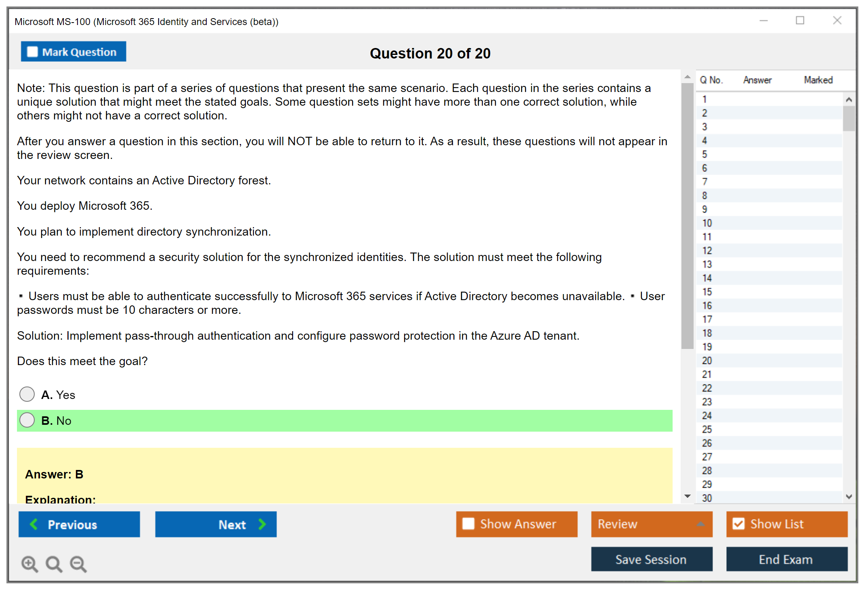Screen dimensions: 868x593
Task: Click the zoom out magnifier icon
Action: pos(78,564)
